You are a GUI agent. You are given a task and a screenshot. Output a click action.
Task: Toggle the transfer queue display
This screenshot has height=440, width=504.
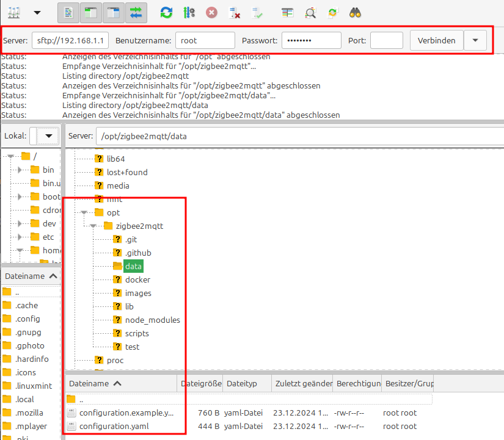coord(136,12)
